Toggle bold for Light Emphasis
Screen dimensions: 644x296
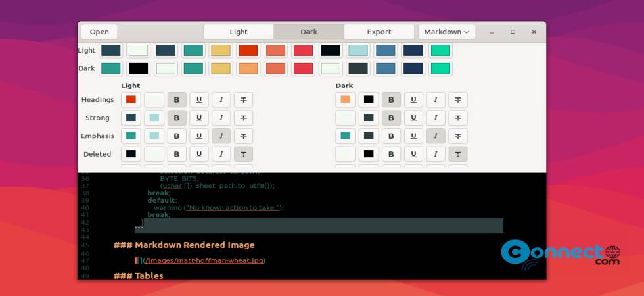[x=177, y=136]
